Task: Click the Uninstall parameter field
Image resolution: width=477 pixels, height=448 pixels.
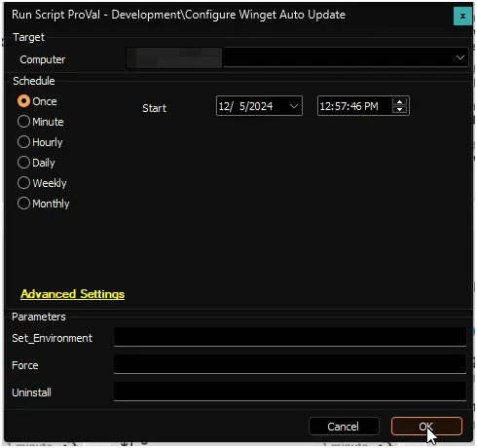Action: point(290,392)
